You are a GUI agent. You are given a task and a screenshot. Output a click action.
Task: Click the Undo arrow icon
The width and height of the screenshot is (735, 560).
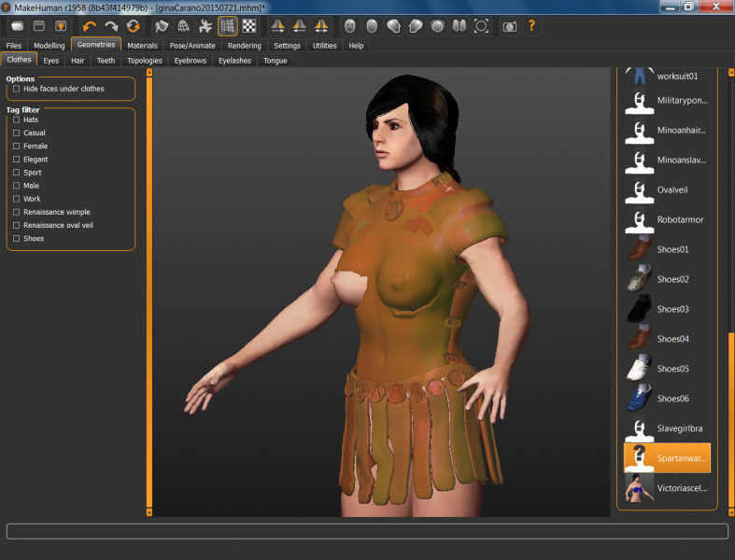coord(90,26)
